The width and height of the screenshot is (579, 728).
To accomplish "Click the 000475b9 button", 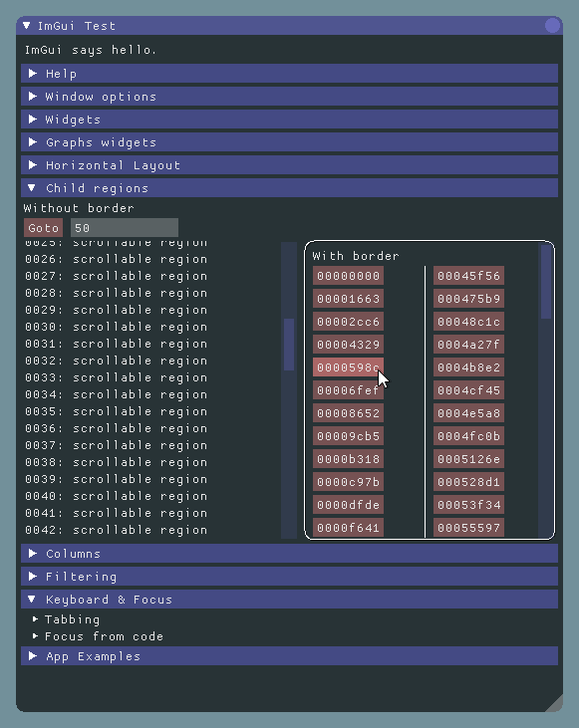I will 468,299.
